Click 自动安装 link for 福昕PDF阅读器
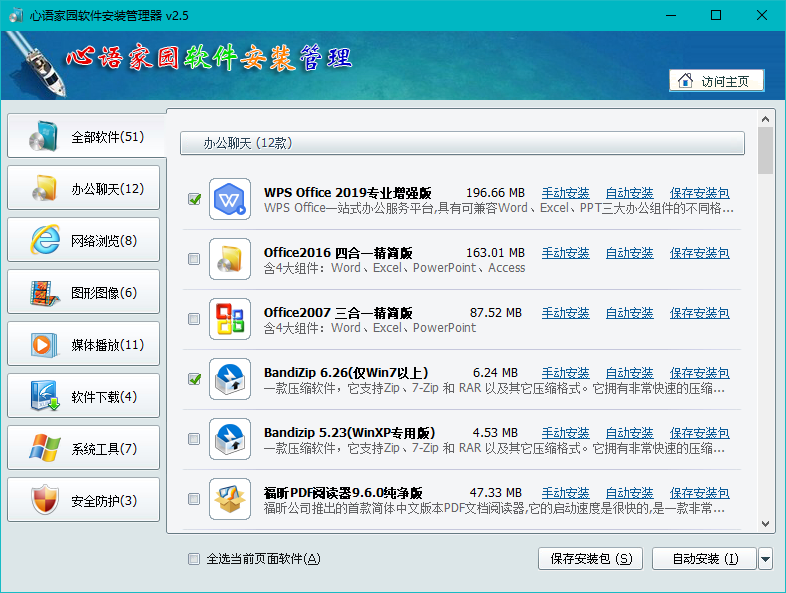This screenshot has height=593, width=786. [630, 493]
